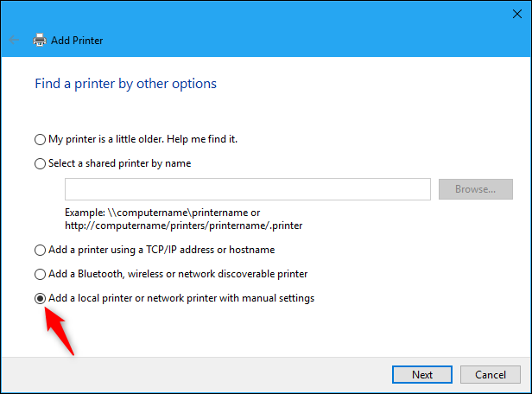This screenshot has width=532, height=394.
Task: Click the "Add Printer" window title text
Action: (x=79, y=40)
